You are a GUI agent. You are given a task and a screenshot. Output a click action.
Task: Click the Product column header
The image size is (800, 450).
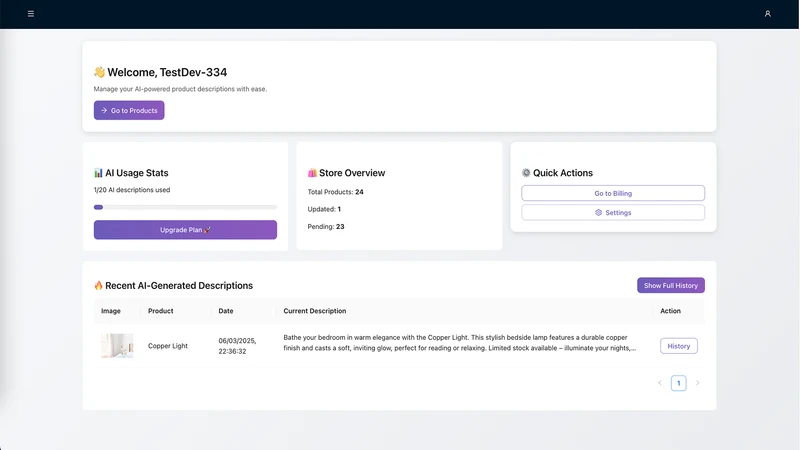click(161, 311)
